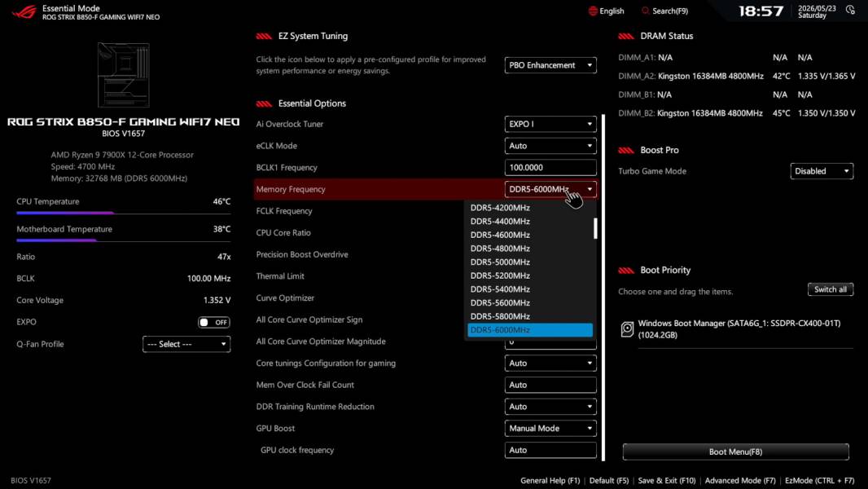Screen dimensions: 868x489
Task: Click the Essential Options panel scrollbar
Action: (x=603, y=288)
